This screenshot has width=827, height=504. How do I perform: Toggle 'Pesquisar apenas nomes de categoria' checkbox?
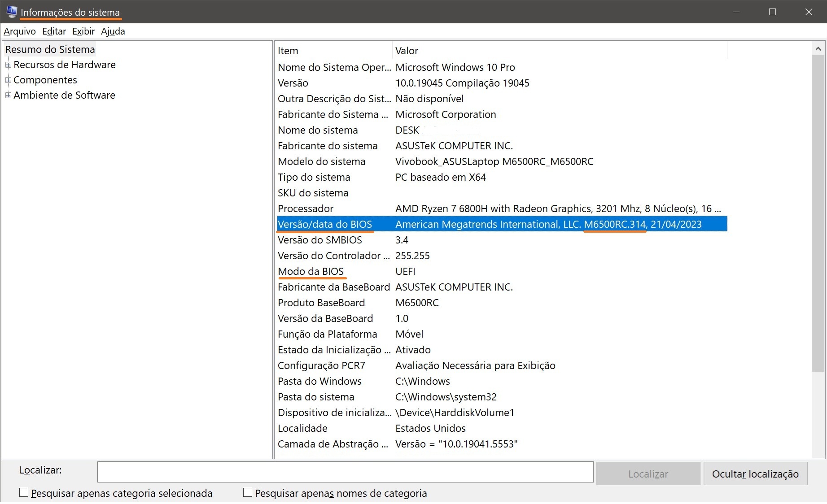(x=248, y=493)
